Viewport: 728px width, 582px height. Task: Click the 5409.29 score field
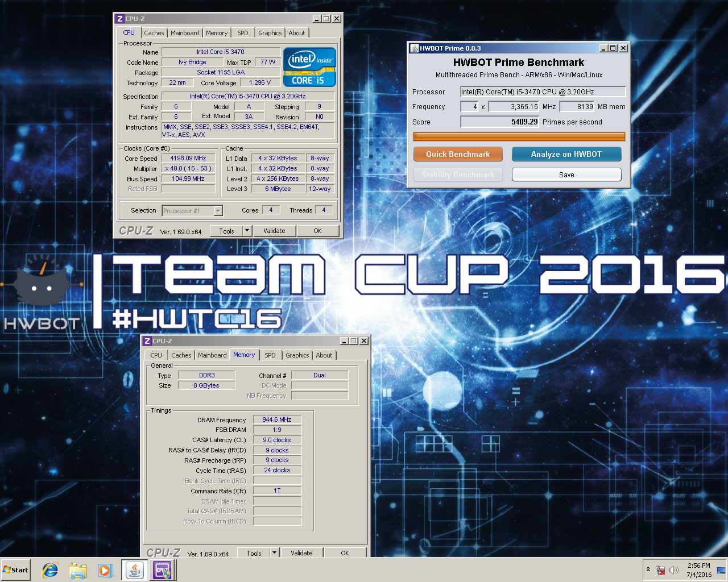(x=500, y=122)
